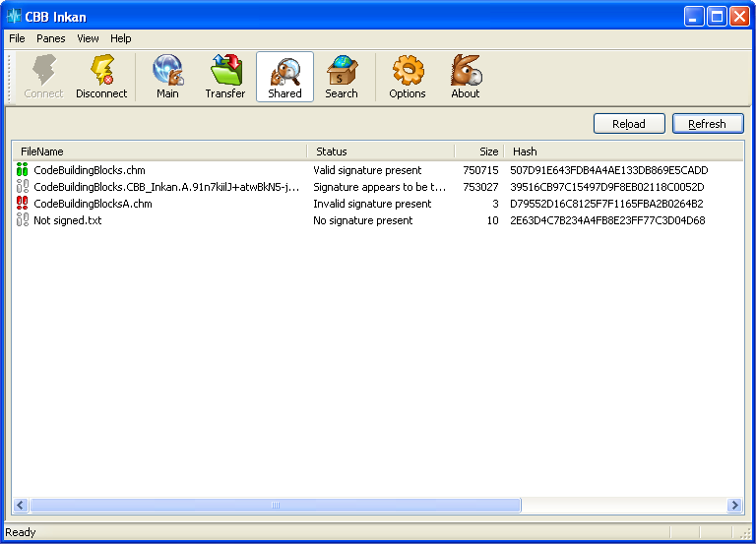Click the Refresh button
Image resolution: width=756 pixels, height=544 pixels.
[708, 124]
